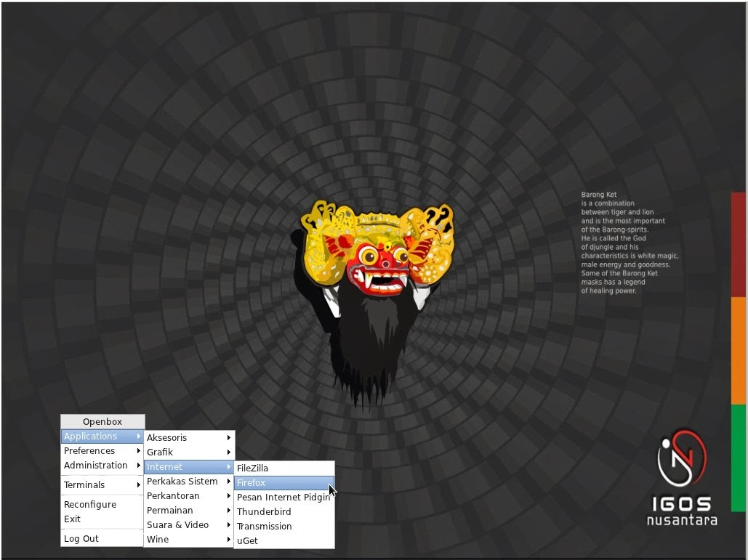Launch Pesan Internet Pidgin

point(282,497)
